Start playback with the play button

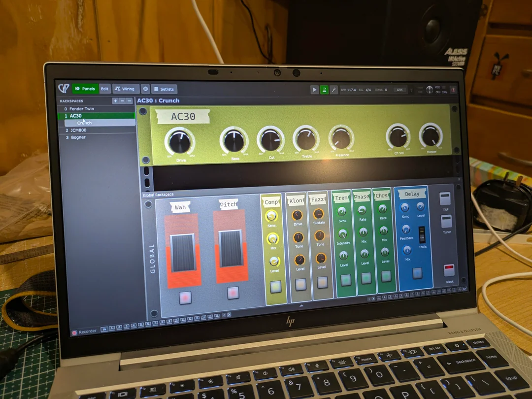click(x=314, y=90)
